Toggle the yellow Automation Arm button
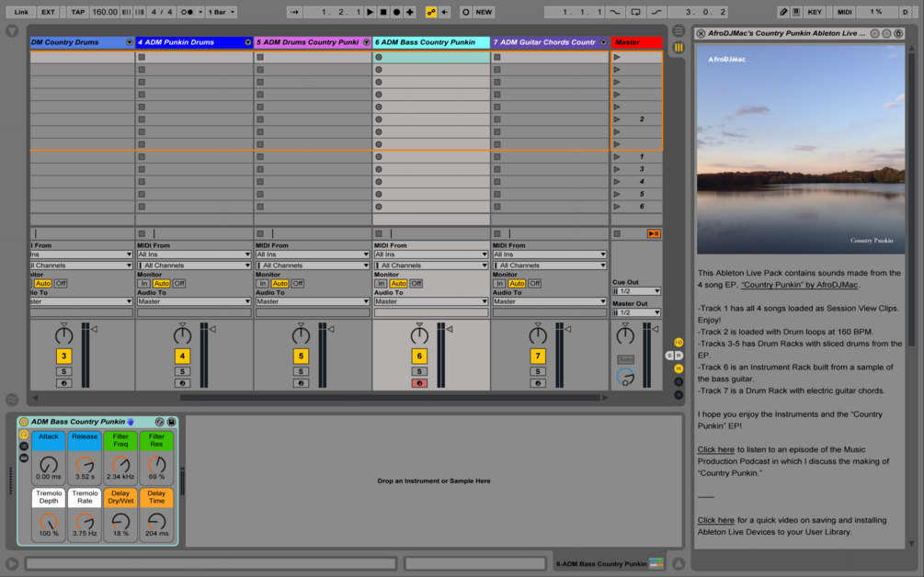The image size is (924, 577). pos(431,12)
